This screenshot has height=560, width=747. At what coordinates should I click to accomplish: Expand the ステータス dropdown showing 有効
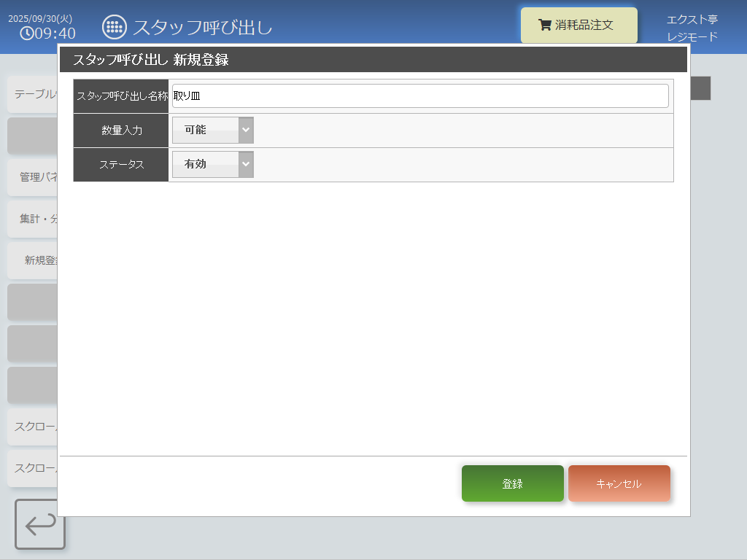tap(212, 165)
